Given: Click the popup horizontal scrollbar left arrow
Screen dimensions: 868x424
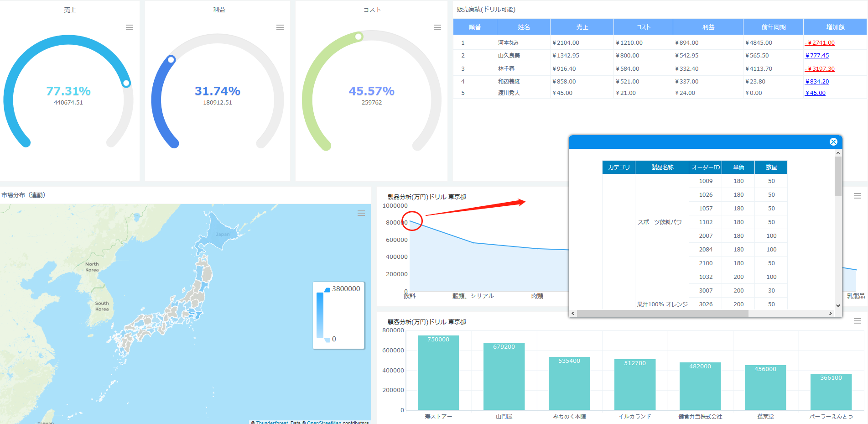Looking at the screenshot, I should pos(573,313).
